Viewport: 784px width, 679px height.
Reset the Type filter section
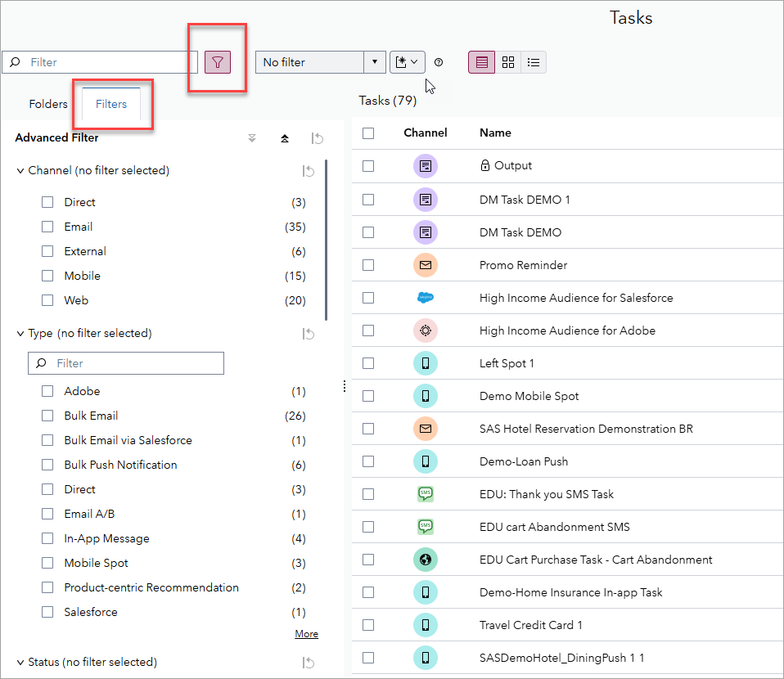308,334
